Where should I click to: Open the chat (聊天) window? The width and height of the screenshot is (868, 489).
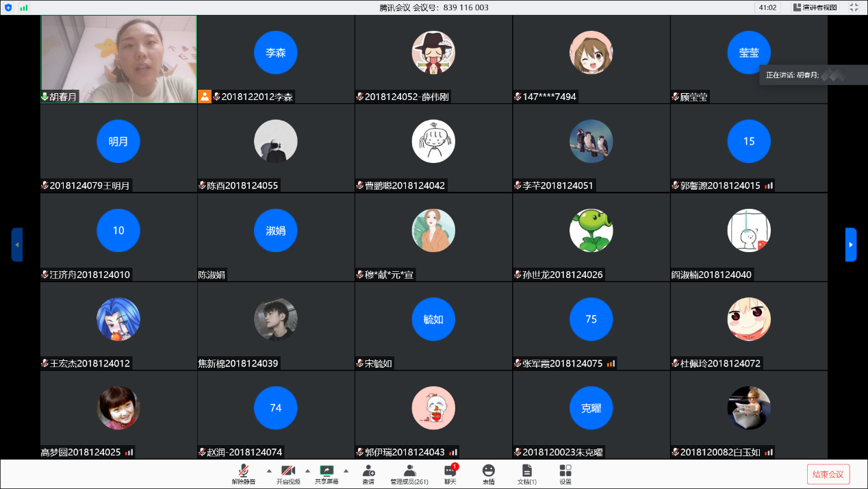(x=450, y=471)
